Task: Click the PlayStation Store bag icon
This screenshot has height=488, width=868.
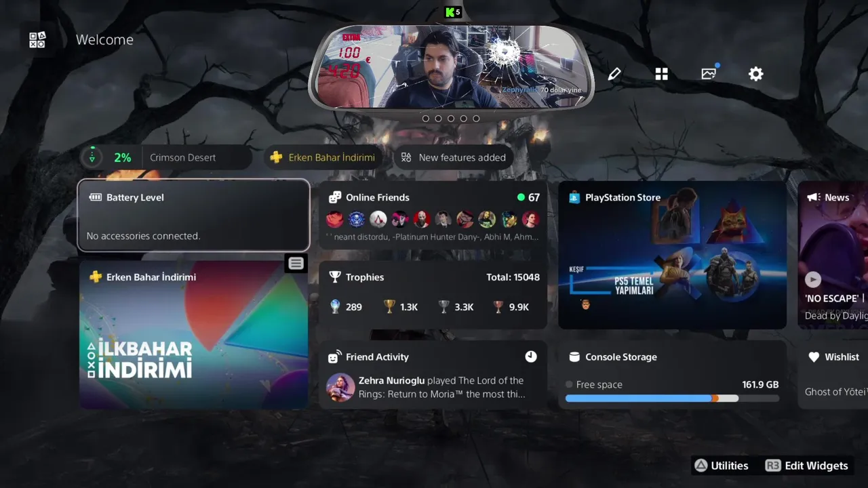Action: (574, 197)
